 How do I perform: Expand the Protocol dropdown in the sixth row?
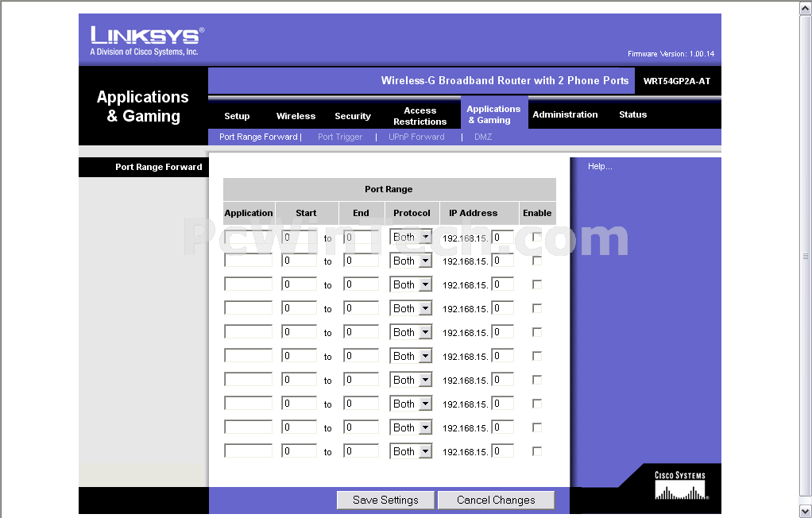pyautogui.click(x=411, y=356)
